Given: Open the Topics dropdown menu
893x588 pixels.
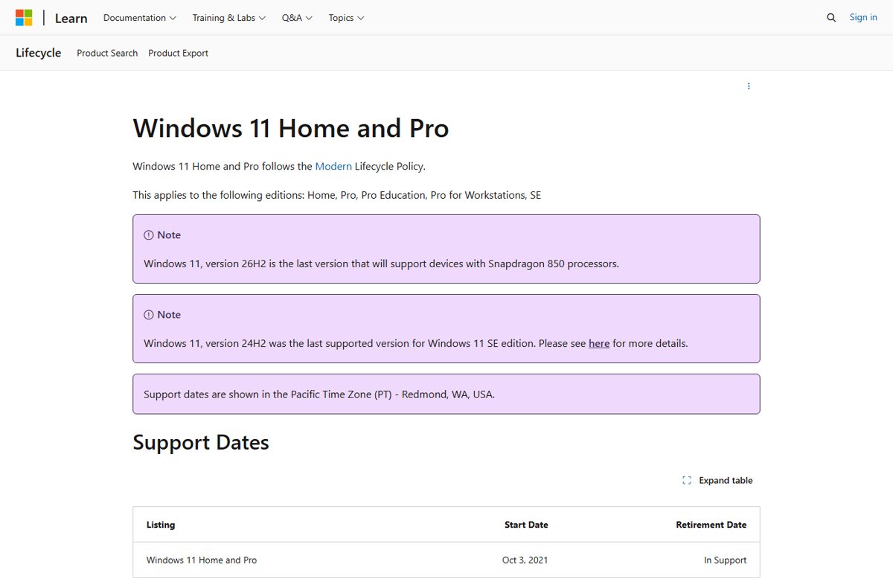Looking at the screenshot, I should [346, 18].
